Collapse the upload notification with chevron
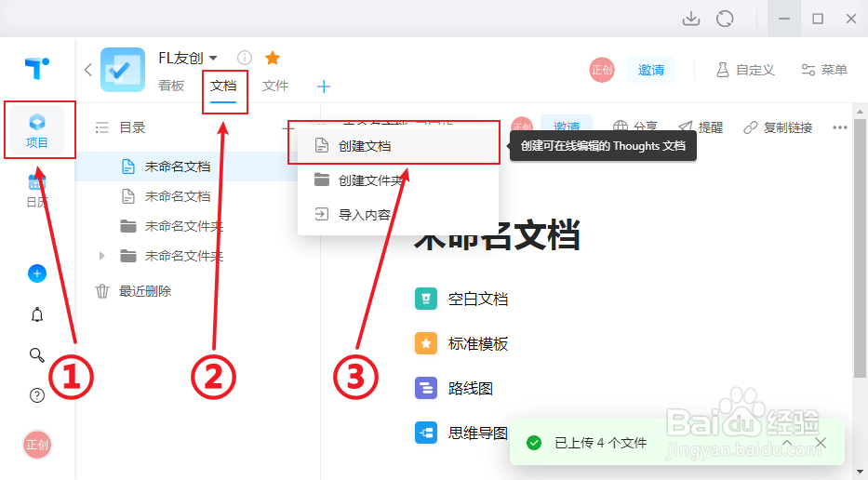 point(787,443)
